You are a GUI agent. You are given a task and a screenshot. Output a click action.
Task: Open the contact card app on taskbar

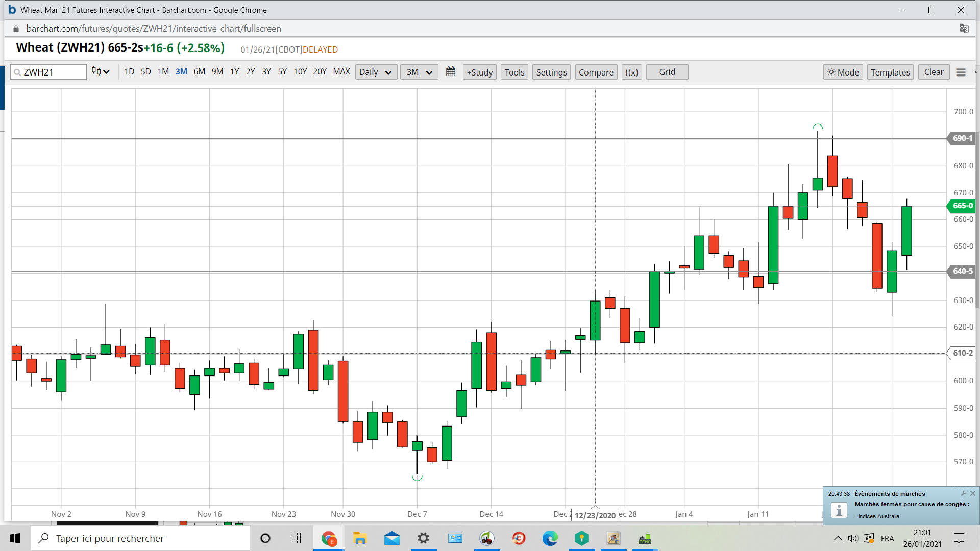(x=455, y=538)
